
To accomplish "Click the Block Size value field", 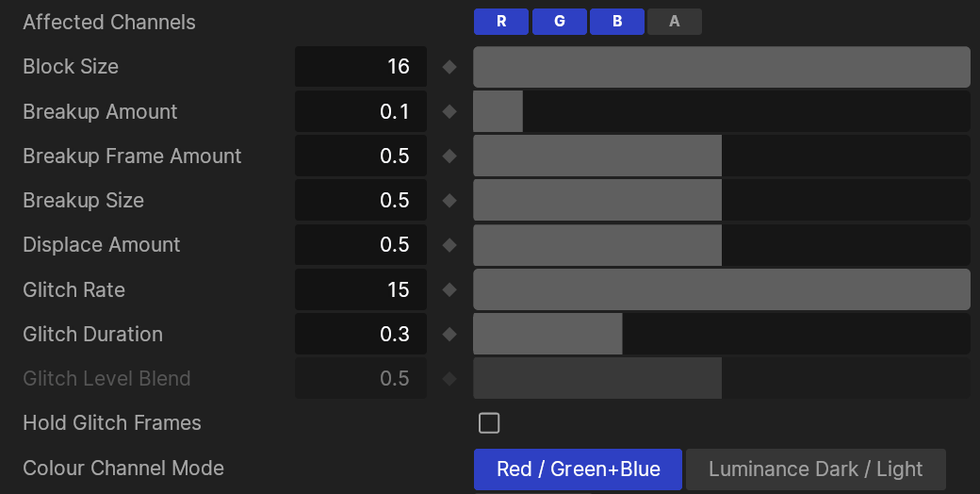I will click(361, 67).
